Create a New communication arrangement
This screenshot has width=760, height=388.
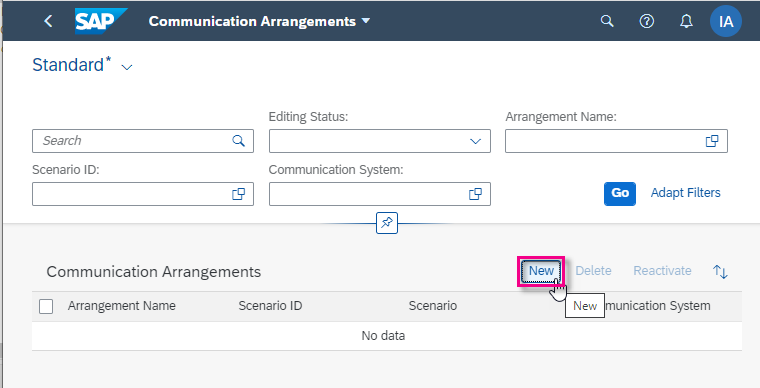click(541, 271)
